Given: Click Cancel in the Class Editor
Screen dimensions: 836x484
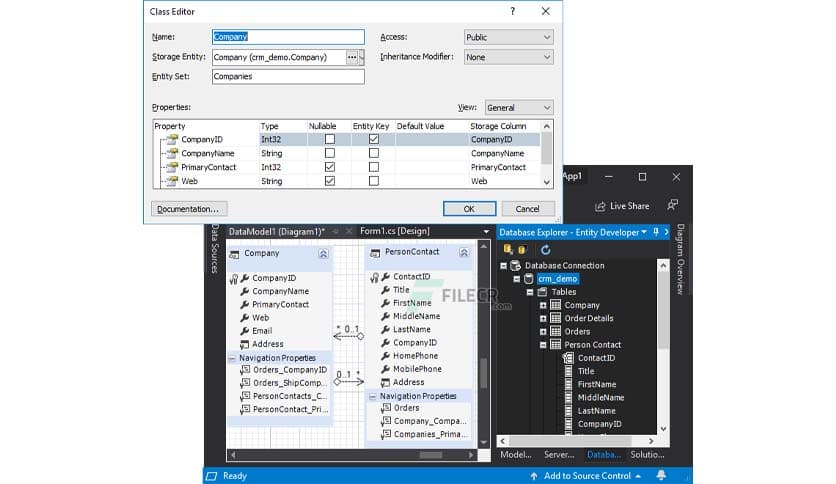Looking at the screenshot, I should pos(527,208).
